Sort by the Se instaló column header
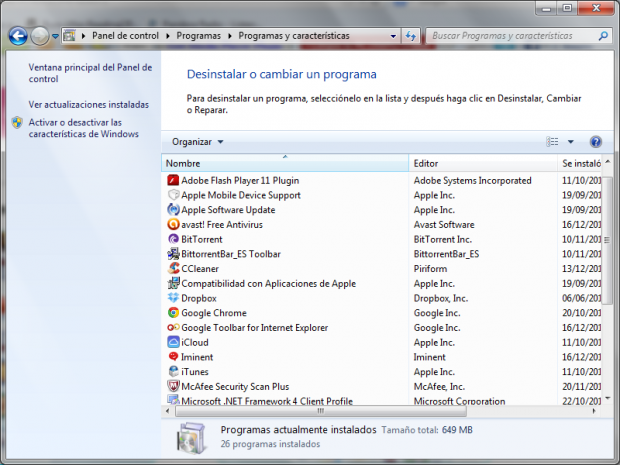Viewport: 620px width, 465px height. tap(580, 163)
